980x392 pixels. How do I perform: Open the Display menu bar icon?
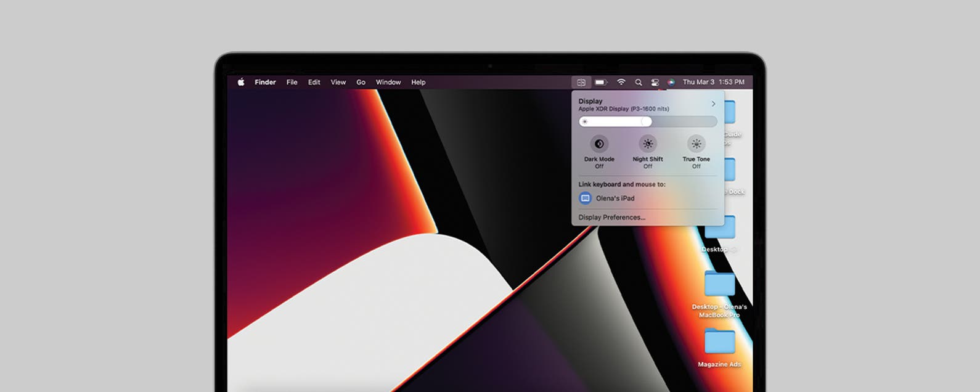coord(581,82)
